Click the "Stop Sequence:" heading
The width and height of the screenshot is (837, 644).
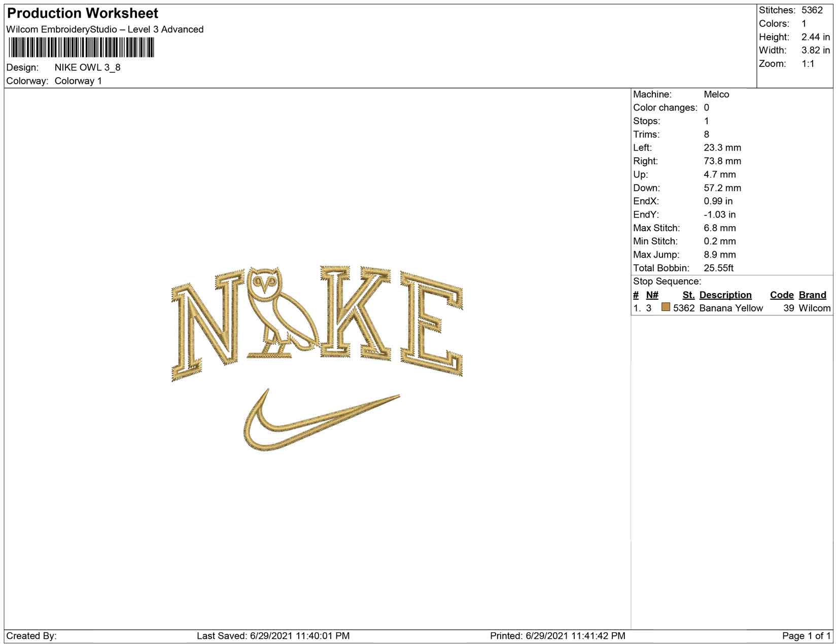(x=667, y=281)
